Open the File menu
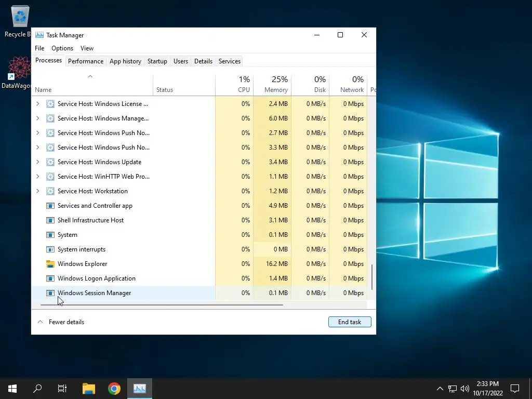Viewport: 532px width, 399px height. (39, 48)
